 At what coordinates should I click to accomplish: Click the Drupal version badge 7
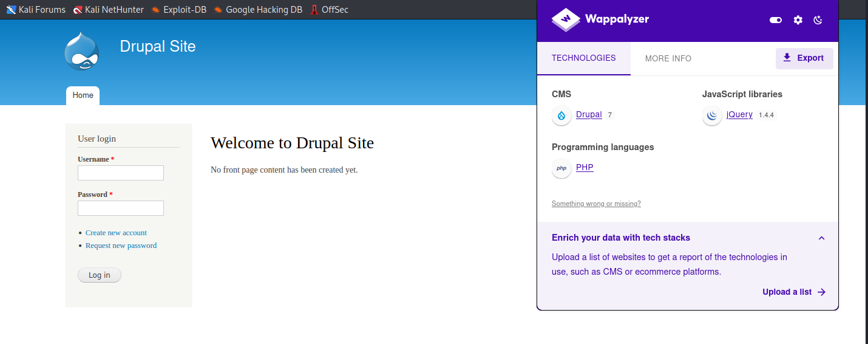point(609,115)
